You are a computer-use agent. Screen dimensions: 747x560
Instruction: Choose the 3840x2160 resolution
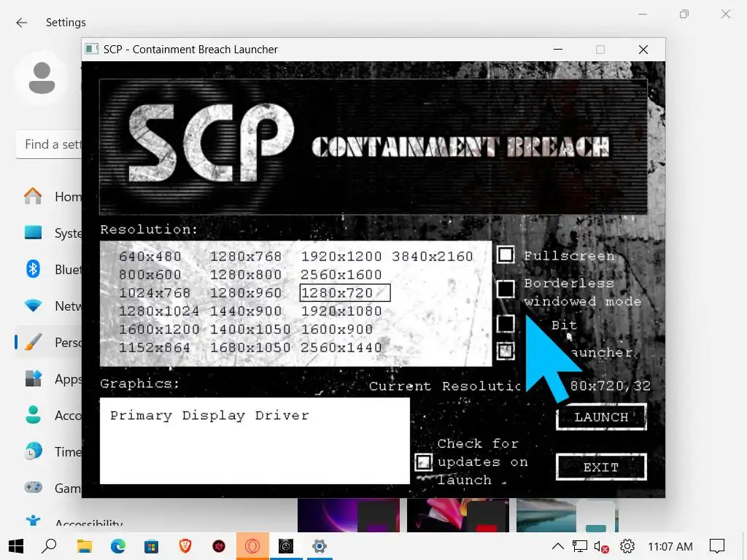[x=433, y=257]
